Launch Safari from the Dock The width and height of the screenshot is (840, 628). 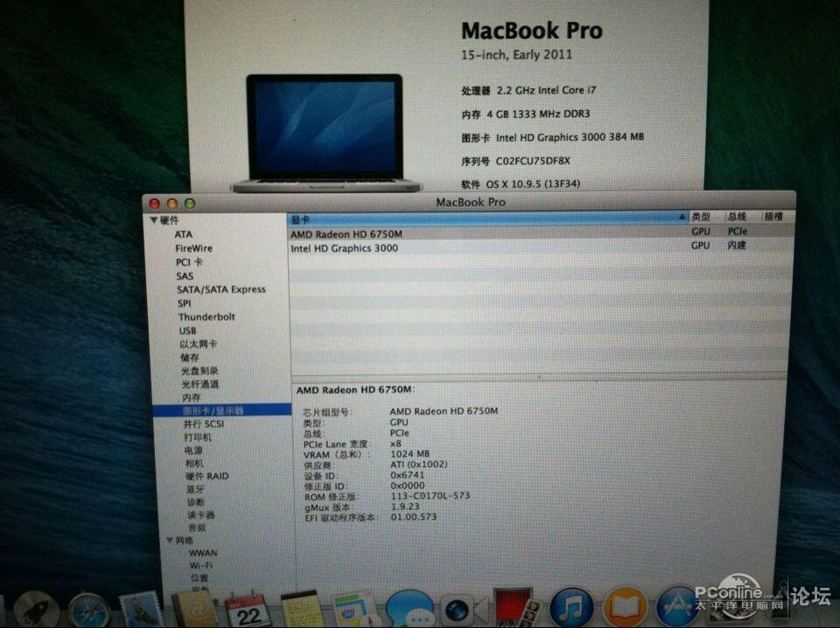coord(89,611)
